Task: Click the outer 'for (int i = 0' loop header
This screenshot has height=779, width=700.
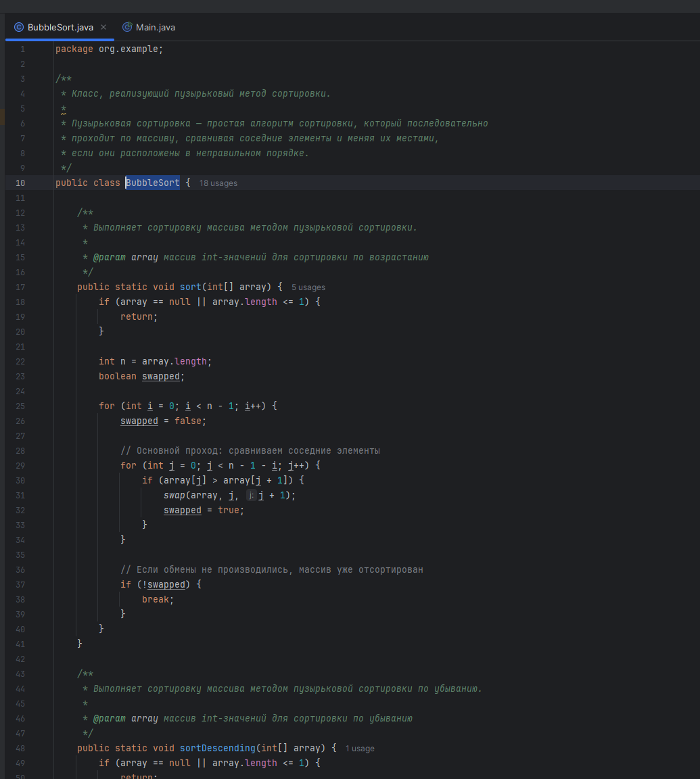Action: pos(188,406)
